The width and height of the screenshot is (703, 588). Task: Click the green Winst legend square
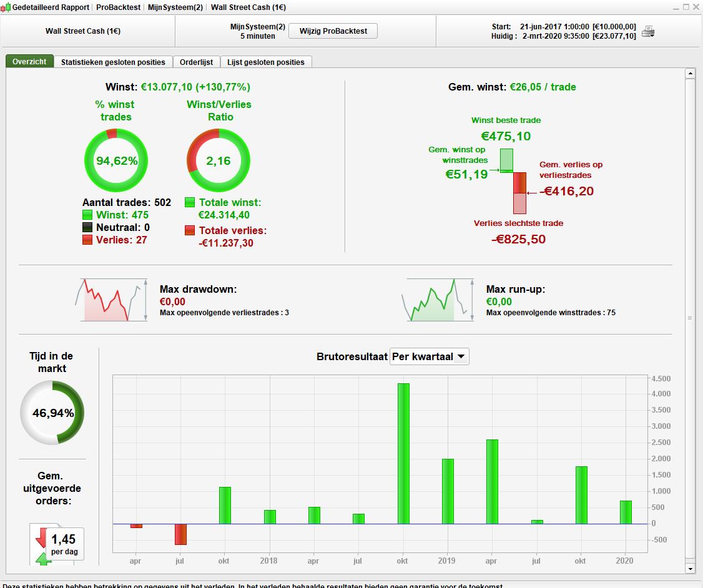coord(87,215)
